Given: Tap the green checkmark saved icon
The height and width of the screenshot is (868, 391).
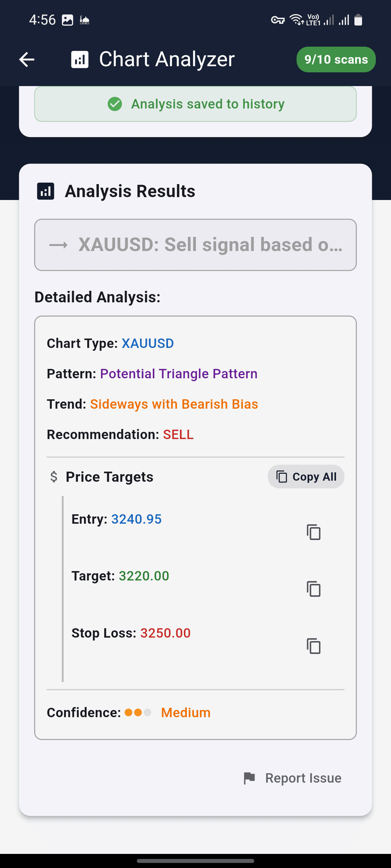Looking at the screenshot, I should click(115, 104).
